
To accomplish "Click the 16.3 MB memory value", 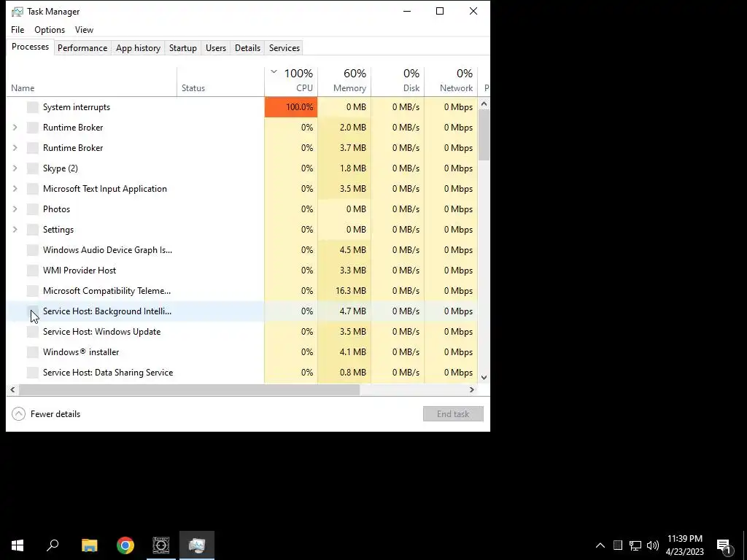I will 351,291.
